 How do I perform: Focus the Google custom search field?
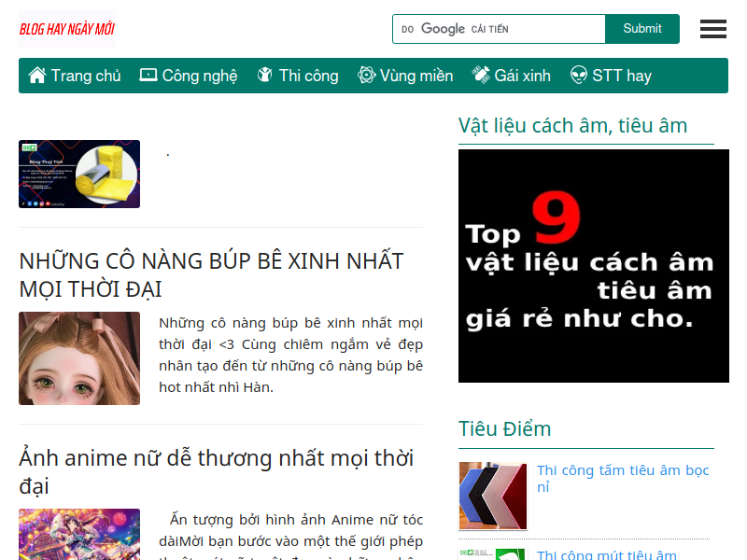(x=499, y=29)
